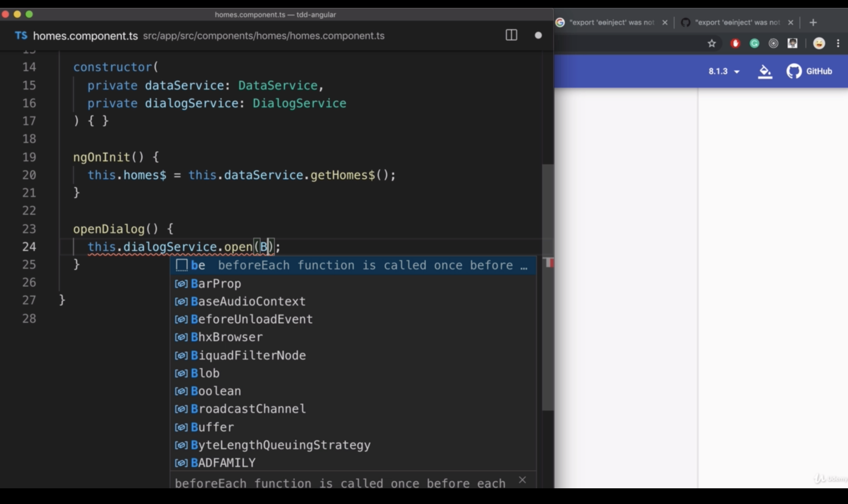Choose BroadcastChannel suggestion
This screenshot has width=848, height=504.
pos(248,409)
